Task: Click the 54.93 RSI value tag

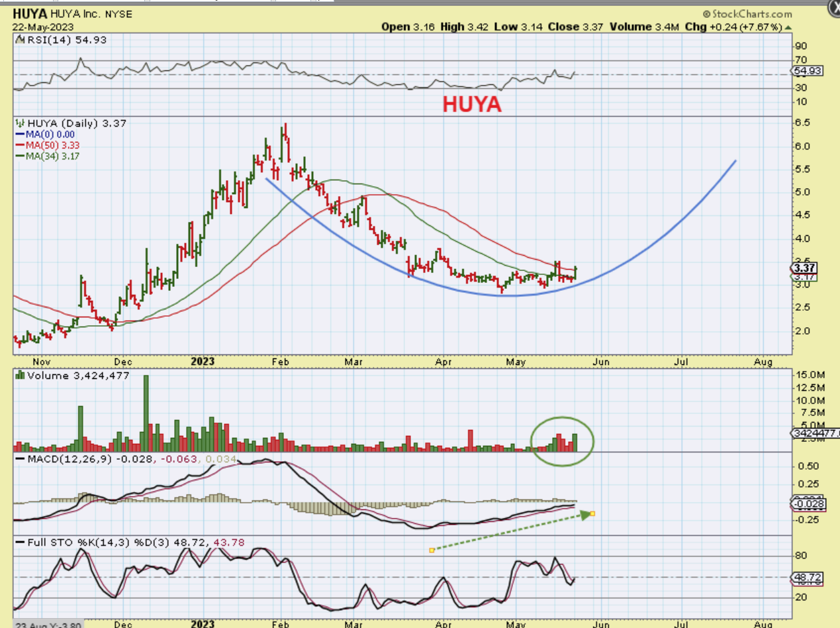Action: pos(806,70)
